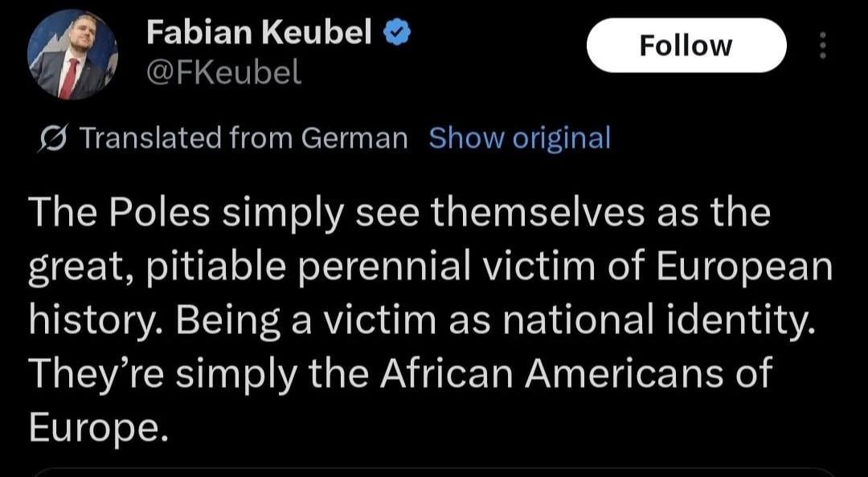The height and width of the screenshot is (477, 868).
Task: Open the @FKeubel handle link
Action: 223,73
